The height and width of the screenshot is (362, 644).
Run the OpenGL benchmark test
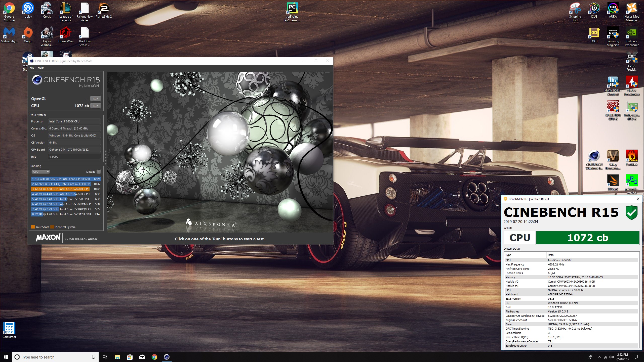pyautogui.click(x=95, y=99)
